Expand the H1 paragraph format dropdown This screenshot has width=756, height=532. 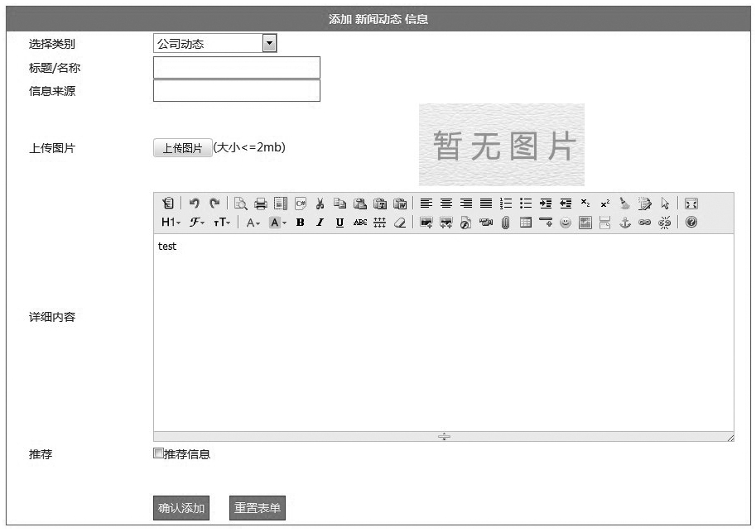click(x=171, y=222)
